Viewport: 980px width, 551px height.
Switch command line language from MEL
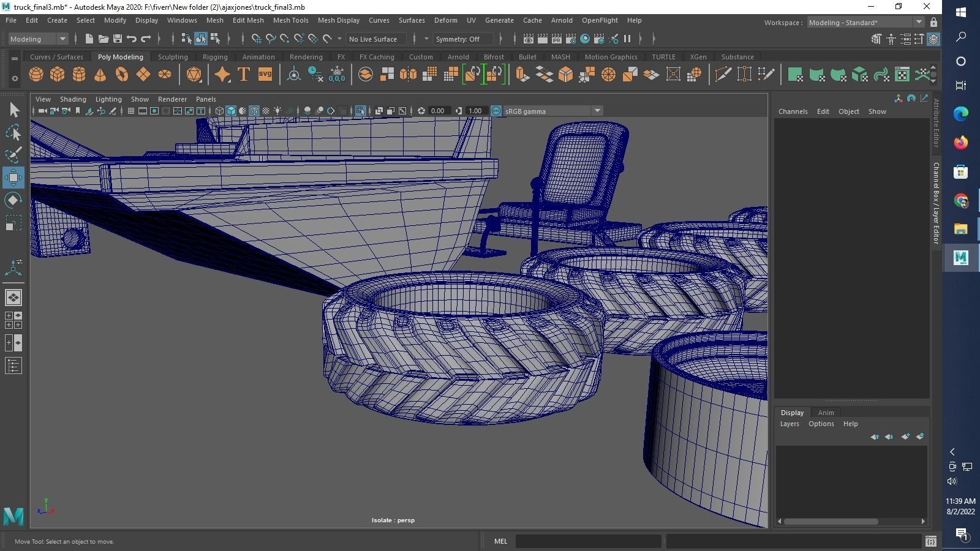click(x=500, y=541)
